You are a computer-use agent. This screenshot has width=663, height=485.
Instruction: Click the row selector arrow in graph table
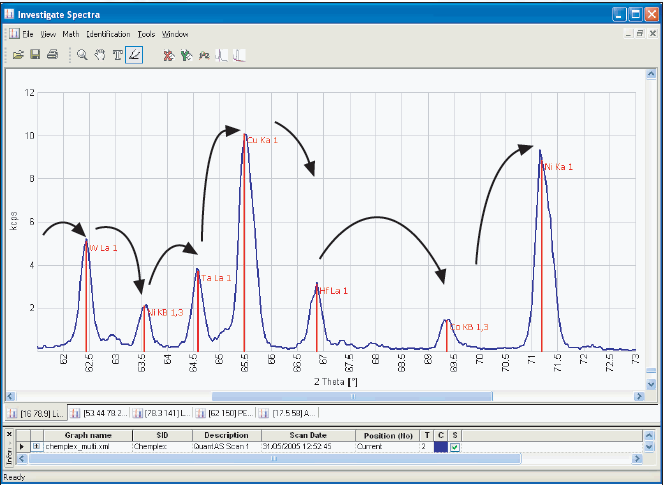pyautogui.click(x=22, y=447)
